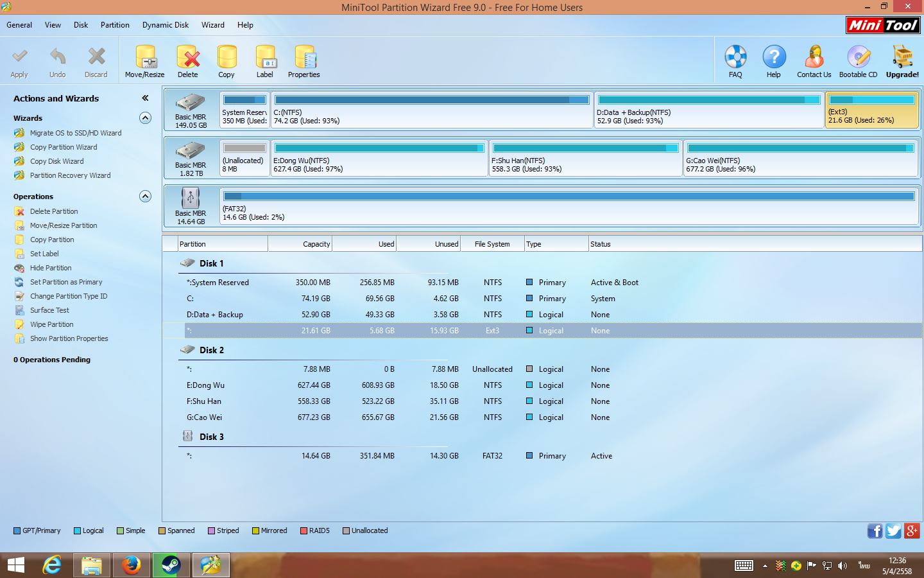
Task: Click the taskbar volume speaker icon
Action: point(843,566)
